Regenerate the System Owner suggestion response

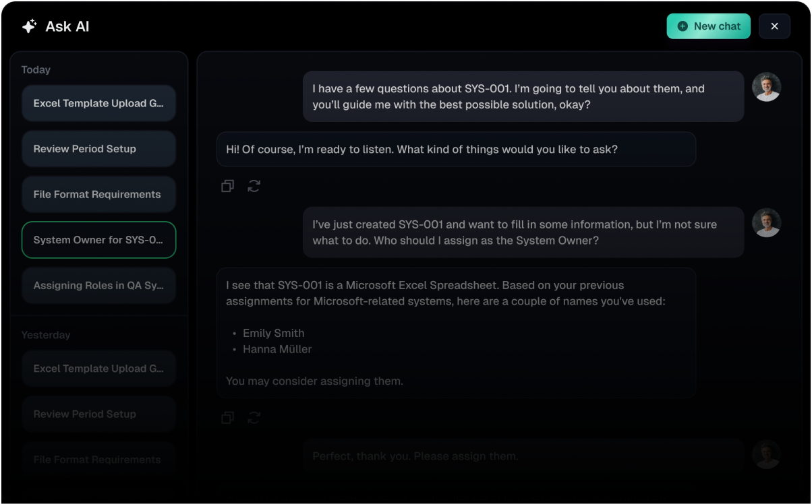tap(254, 418)
